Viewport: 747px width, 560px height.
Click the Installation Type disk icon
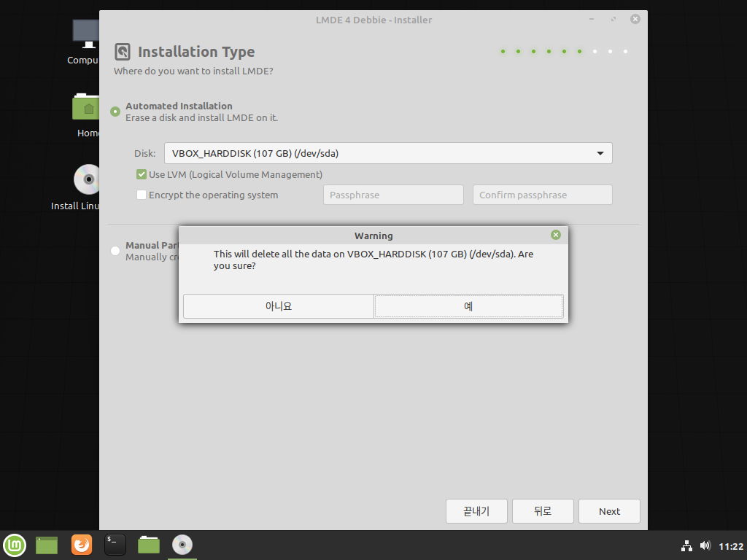coord(123,52)
